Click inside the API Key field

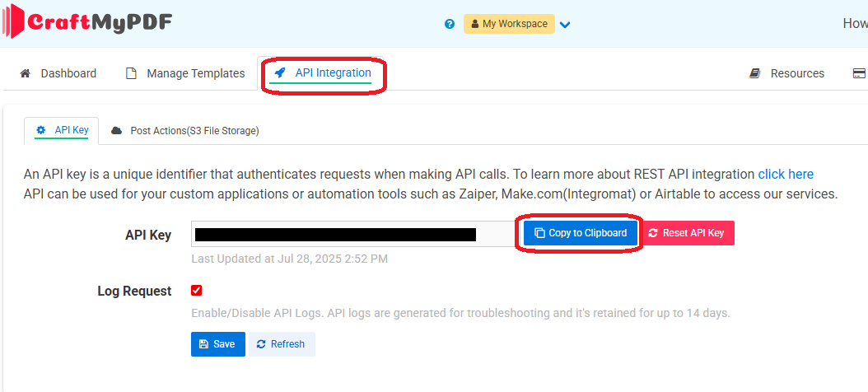click(x=354, y=234)
